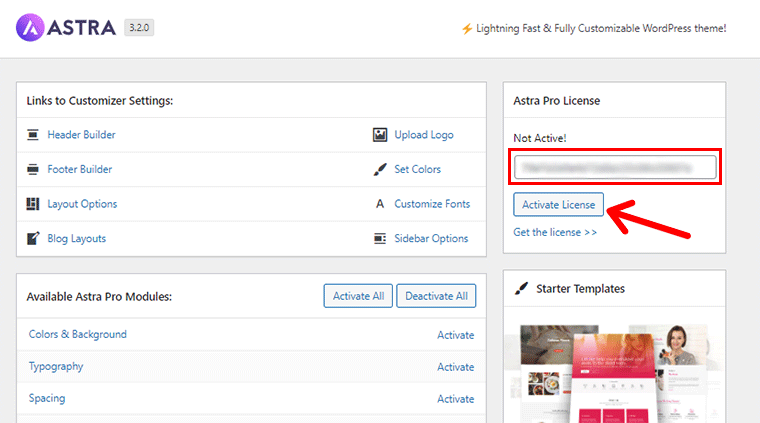The image size is (760, 423).
Task: Click the Astra logo icon
Action: pyautogui.click(x=30, y=28)
